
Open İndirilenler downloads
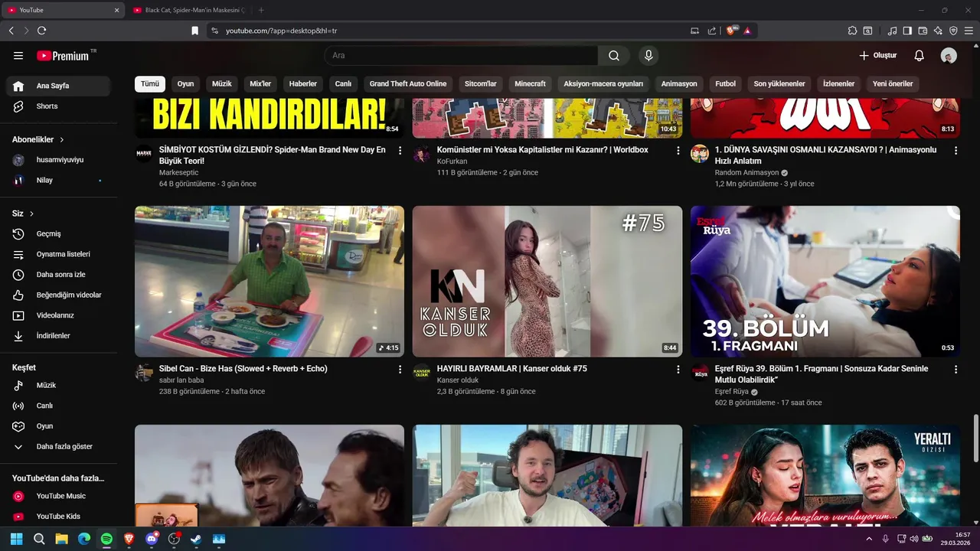pyautogui.click(x=58, y=336)
